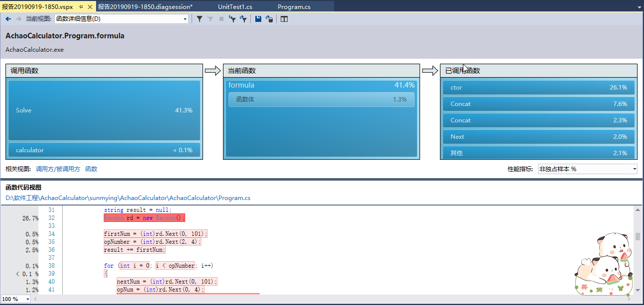Open the tab list dropdown at top right
Viewport: 644px width, 305px height.
click(639, 7)
